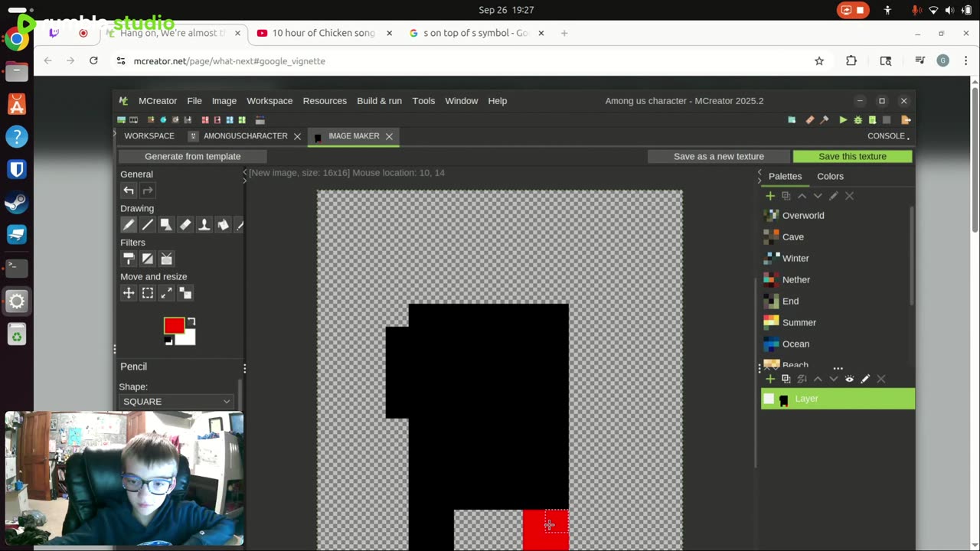This screenshot has height=551, width=980.
Task: Choose the rectangular selection tool
Action: pyautogui.click(x=148, y=293)
